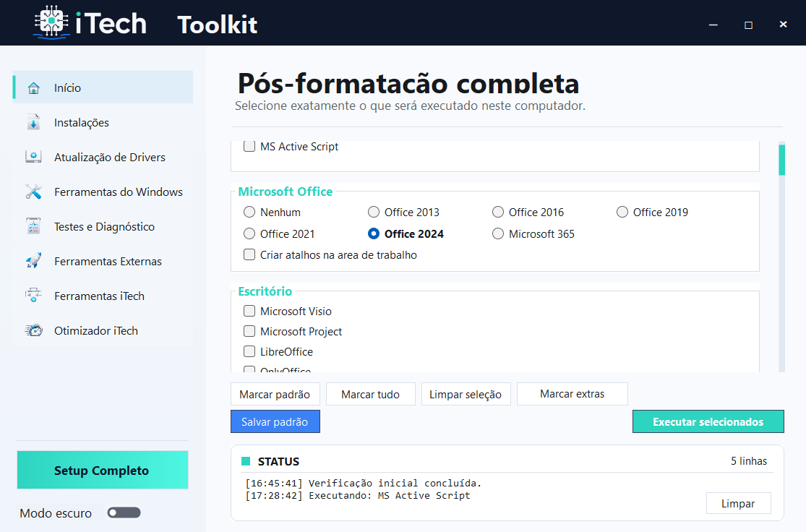
Task: Click the 'Verificação inicial concluída.' log line
Action: point(363,483)
